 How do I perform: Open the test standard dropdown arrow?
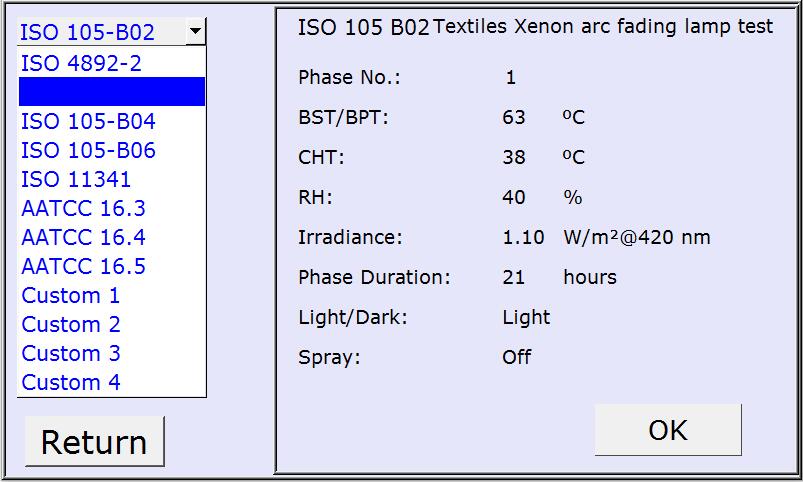[x=195, y=31]
